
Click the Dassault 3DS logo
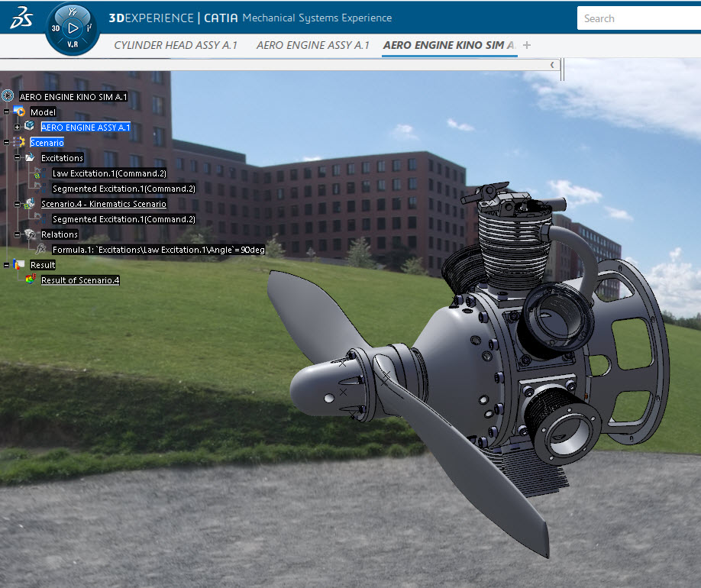[x=21, y=18]
